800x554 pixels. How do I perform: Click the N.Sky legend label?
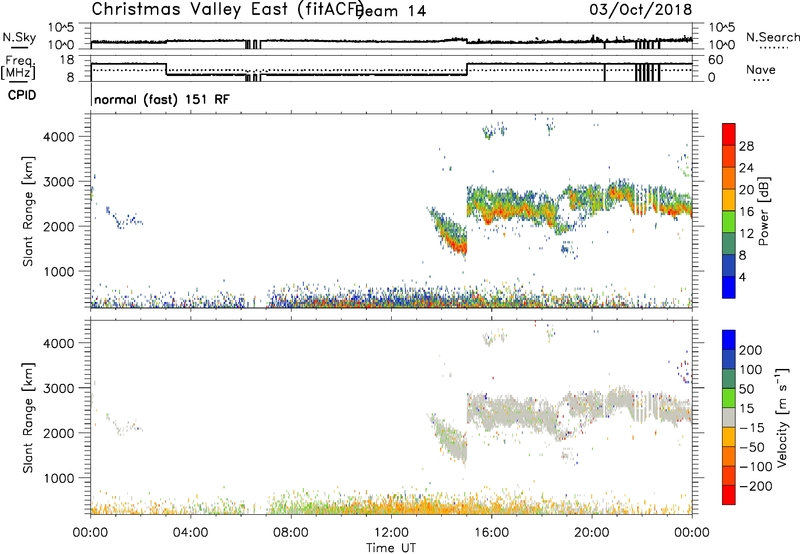tap(19, 37)
